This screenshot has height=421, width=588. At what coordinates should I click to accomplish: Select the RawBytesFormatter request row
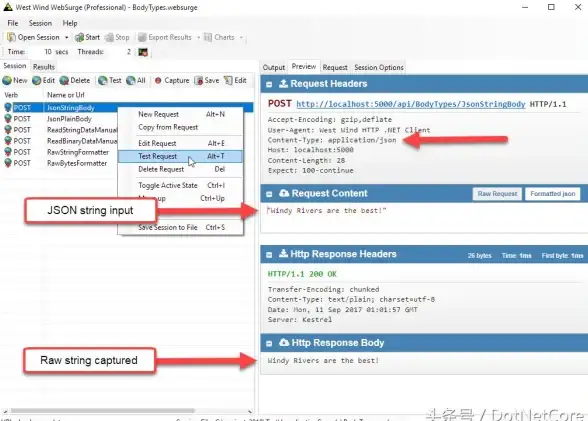pyautogui.click(x=60, y=163)
